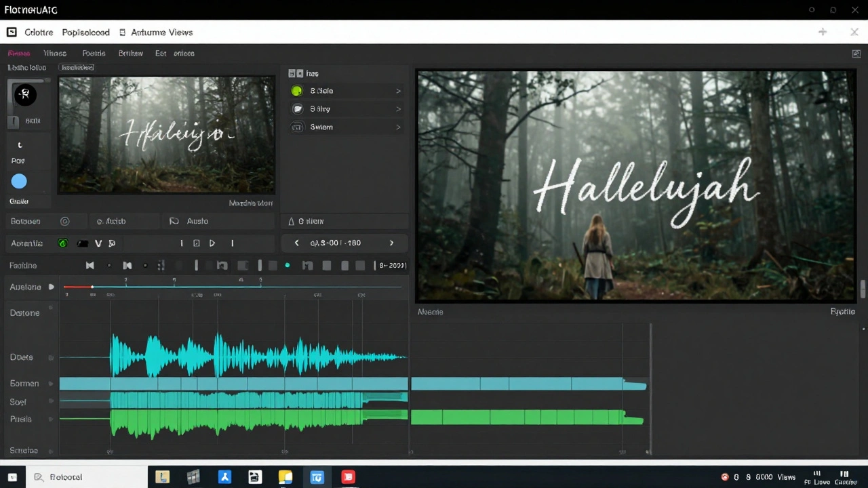This screenshot has width=868, height=488.
Task: Select the blue color swatch in left panel
Action: click(19, 181)
